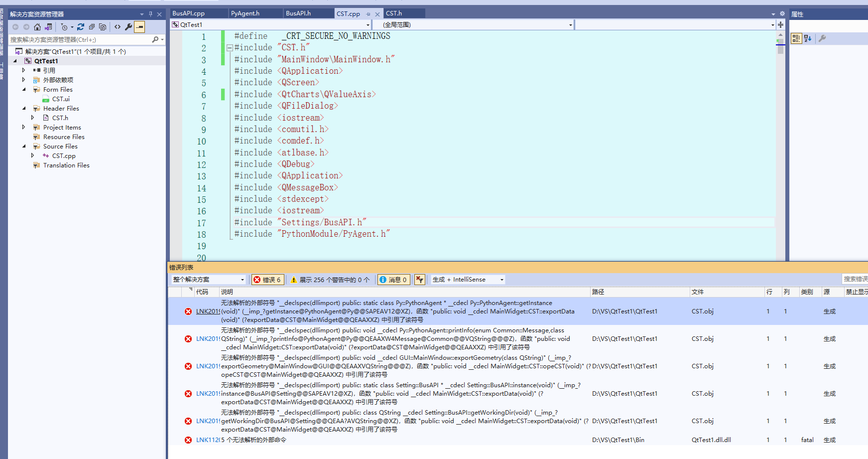The width and height of the screenshot is (868, 459).
Task: Switch between solutions and folder views icon
Action: click(48, 27)
